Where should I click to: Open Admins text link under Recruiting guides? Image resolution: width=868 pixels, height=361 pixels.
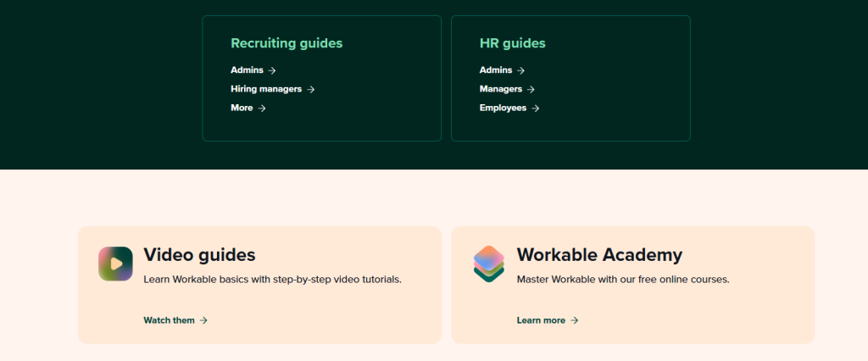click(247, 70)
